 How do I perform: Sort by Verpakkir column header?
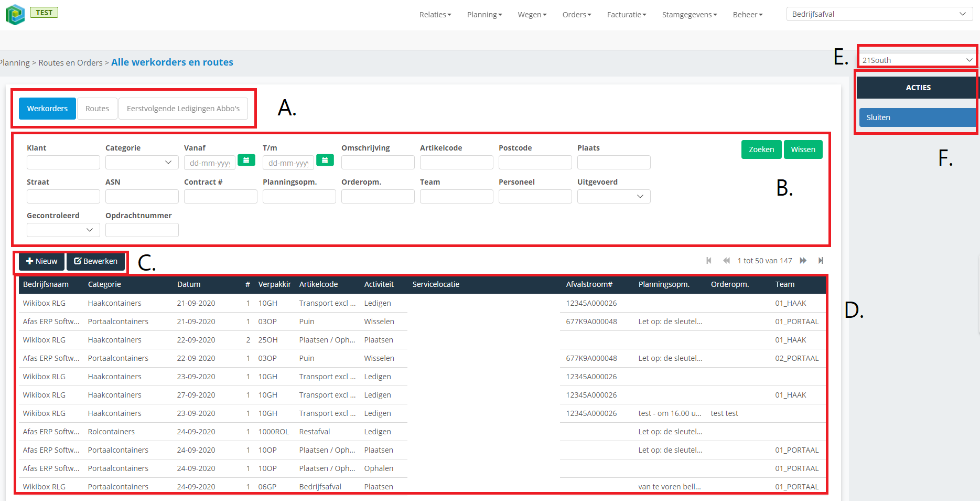274,284
